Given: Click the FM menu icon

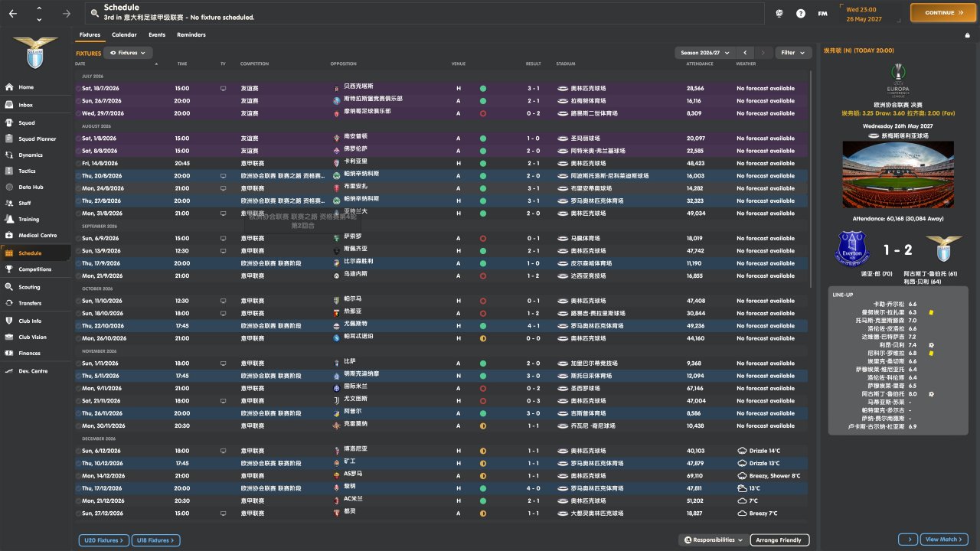Looking at the screenshot, I should pyautogui.click(x=822, y=13).
